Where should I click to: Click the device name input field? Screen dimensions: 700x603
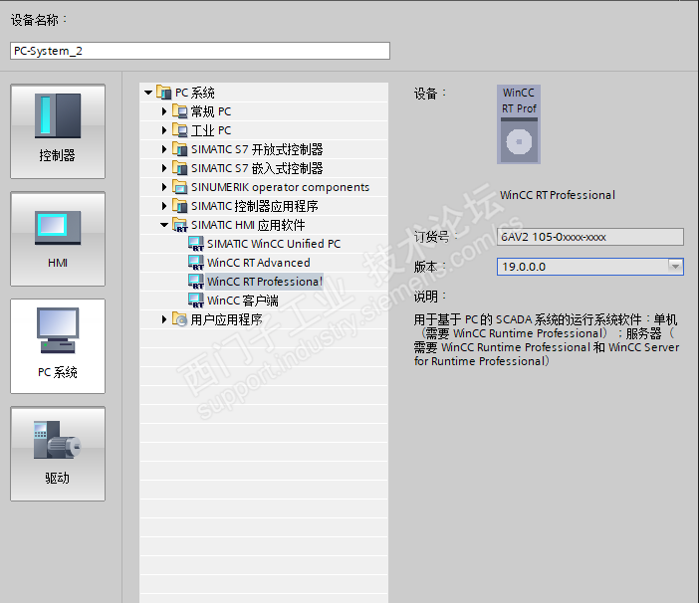pyautogui.click(x=199, y=51)
